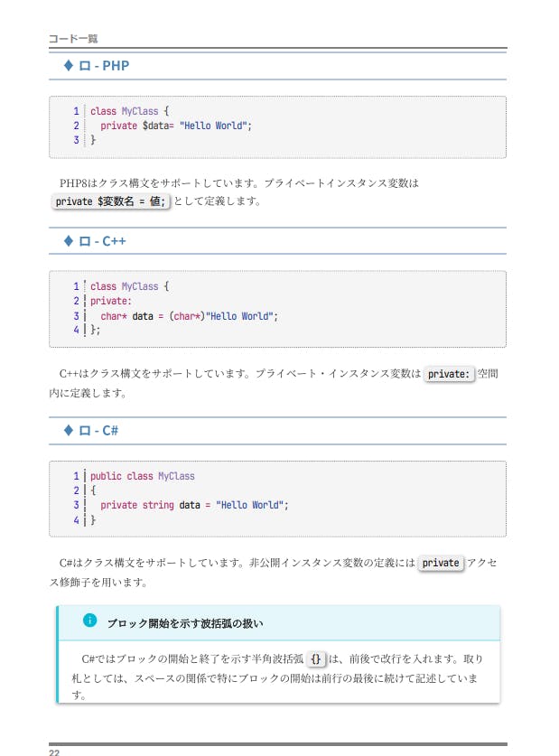The image size is (559, 756).
Task: Click the 'private' inline code badge in C# paragraph
Action: [441, 563]
